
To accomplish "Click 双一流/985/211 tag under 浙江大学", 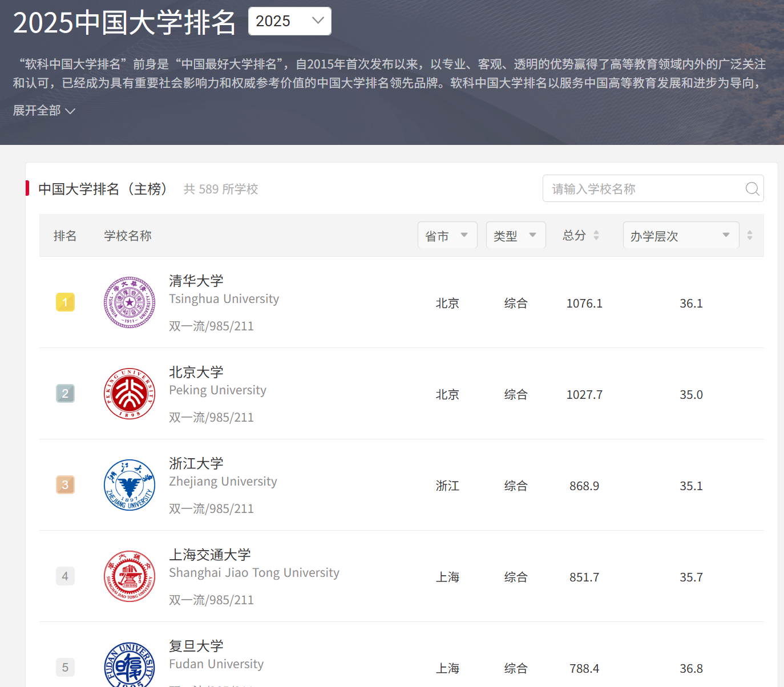I will (211, 509).
